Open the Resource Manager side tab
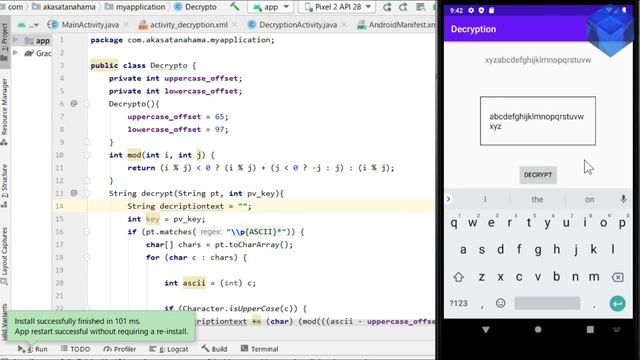 pyautogui.click(x=4, y=112)
